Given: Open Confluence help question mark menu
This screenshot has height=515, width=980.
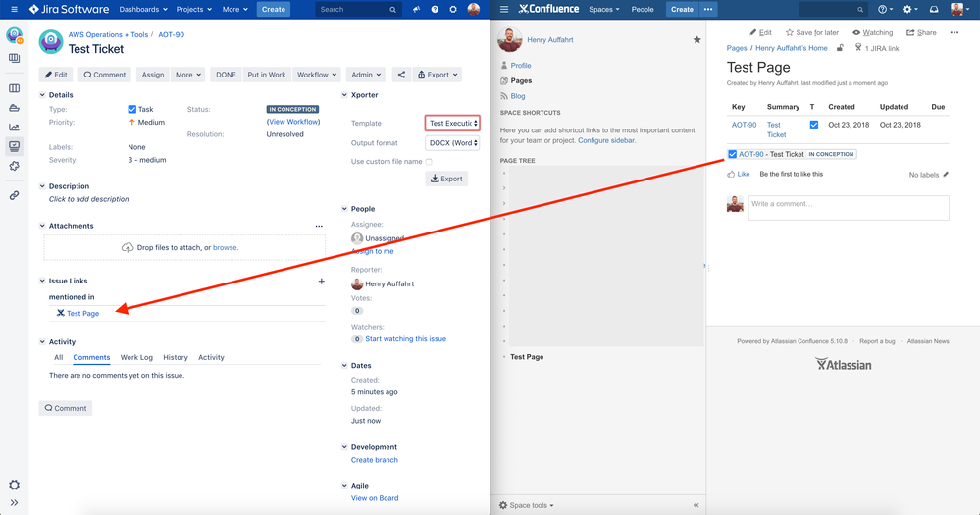Looking at the screenshot, I should click(885, 10).
